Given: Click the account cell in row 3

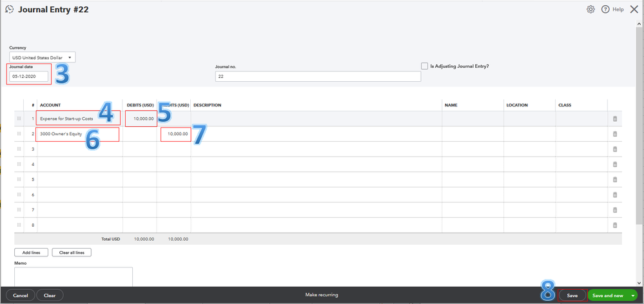Looking at the screenshot, I should [80, 149].
